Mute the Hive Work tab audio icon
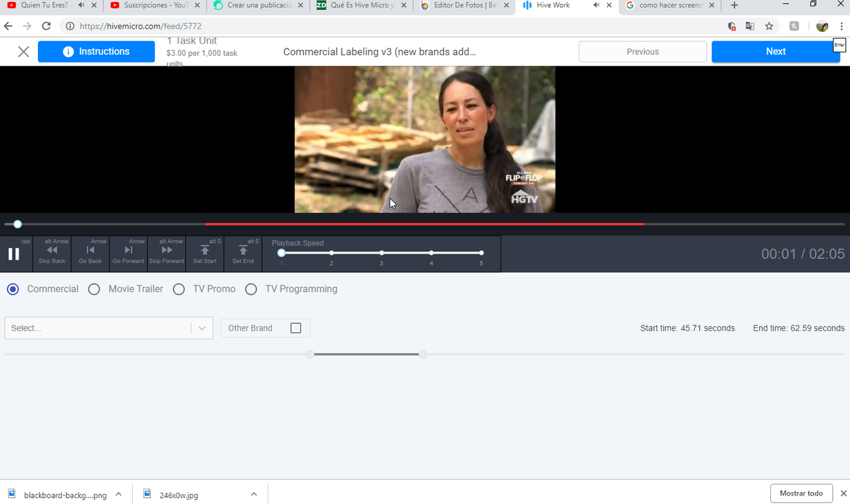850x504 pixels. pyautogui.click(x=596, y=5)
